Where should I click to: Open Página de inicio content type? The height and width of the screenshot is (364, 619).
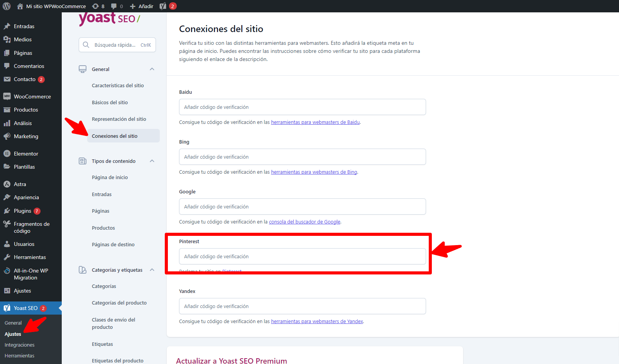[x=110, y=178]
